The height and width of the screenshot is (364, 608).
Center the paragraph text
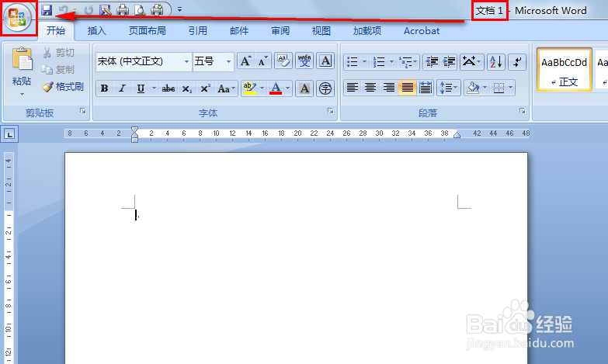pyautogui.click(x=370, y=88)
